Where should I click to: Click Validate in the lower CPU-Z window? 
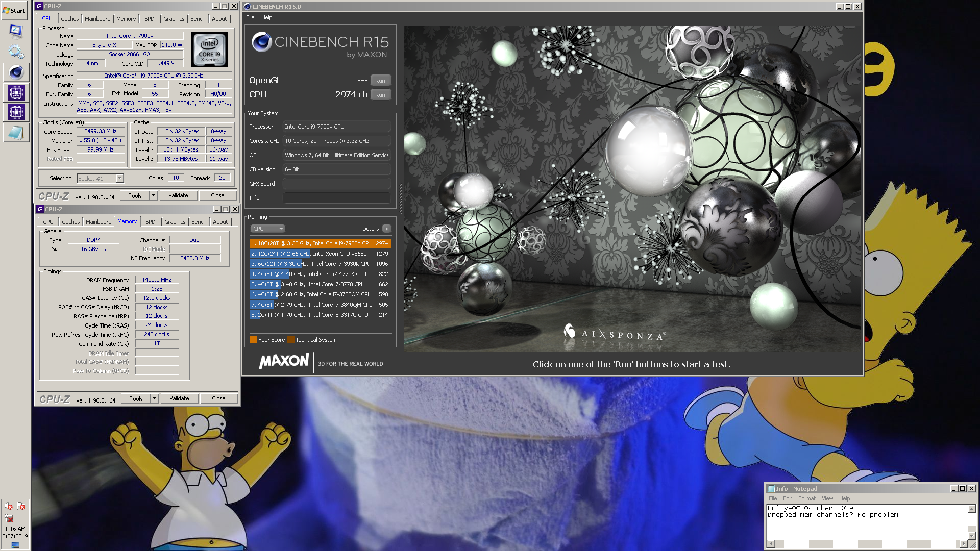(179, 398)
